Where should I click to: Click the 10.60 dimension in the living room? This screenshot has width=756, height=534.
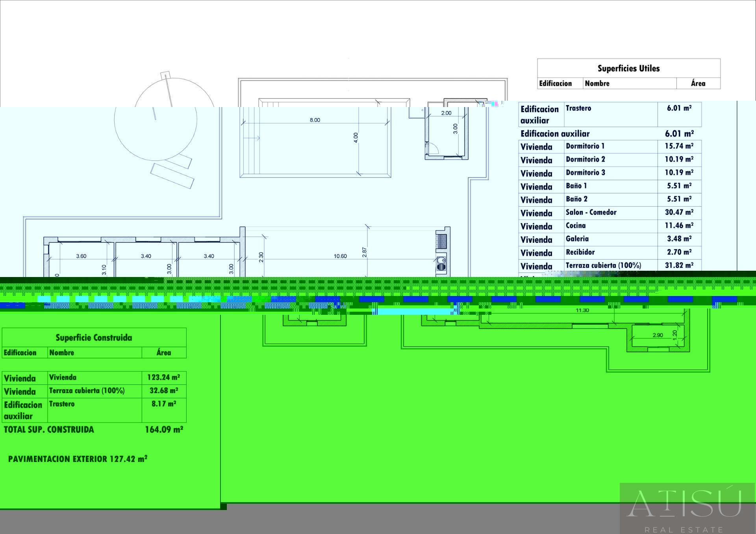coord(340,256)
